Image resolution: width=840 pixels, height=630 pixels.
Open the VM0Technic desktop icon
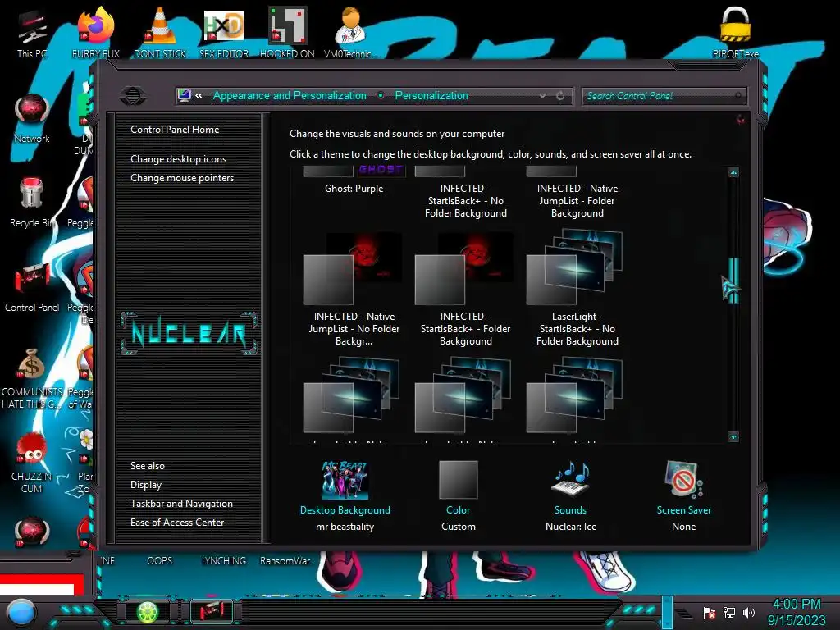(x=350, y=32)
